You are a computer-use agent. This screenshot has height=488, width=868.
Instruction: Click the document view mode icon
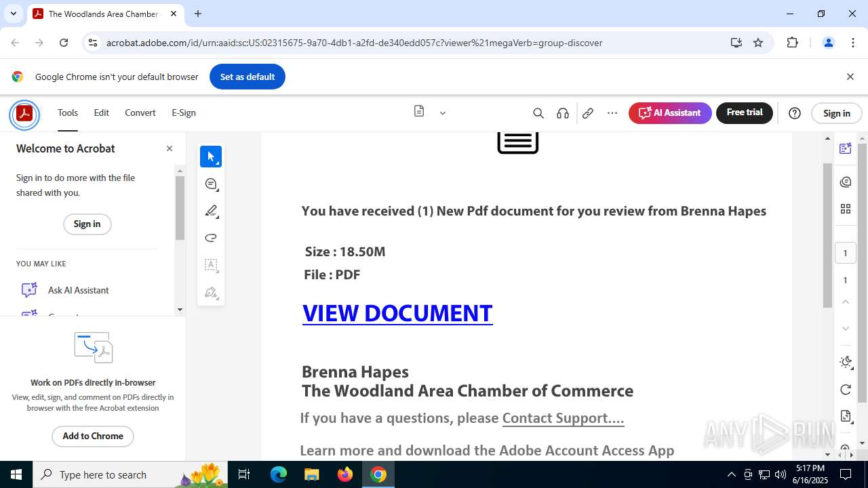[x=419, y=111]
